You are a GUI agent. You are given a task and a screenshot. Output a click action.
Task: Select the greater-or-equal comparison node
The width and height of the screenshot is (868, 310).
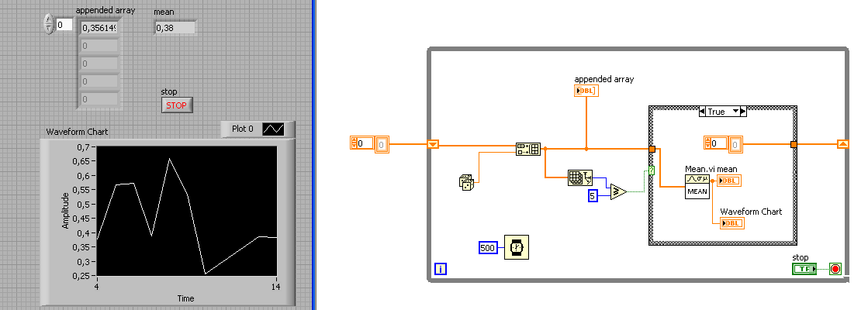pos(618,191)
